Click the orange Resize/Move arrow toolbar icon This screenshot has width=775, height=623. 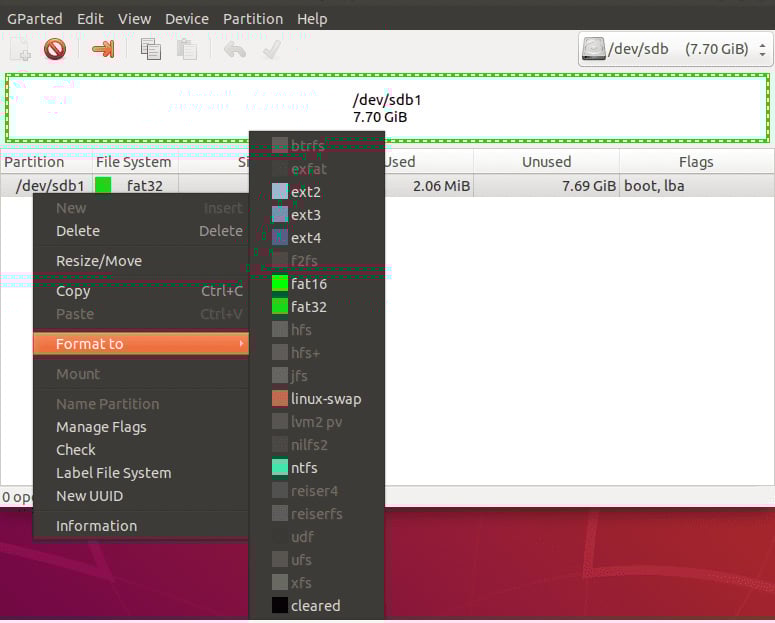103,49
